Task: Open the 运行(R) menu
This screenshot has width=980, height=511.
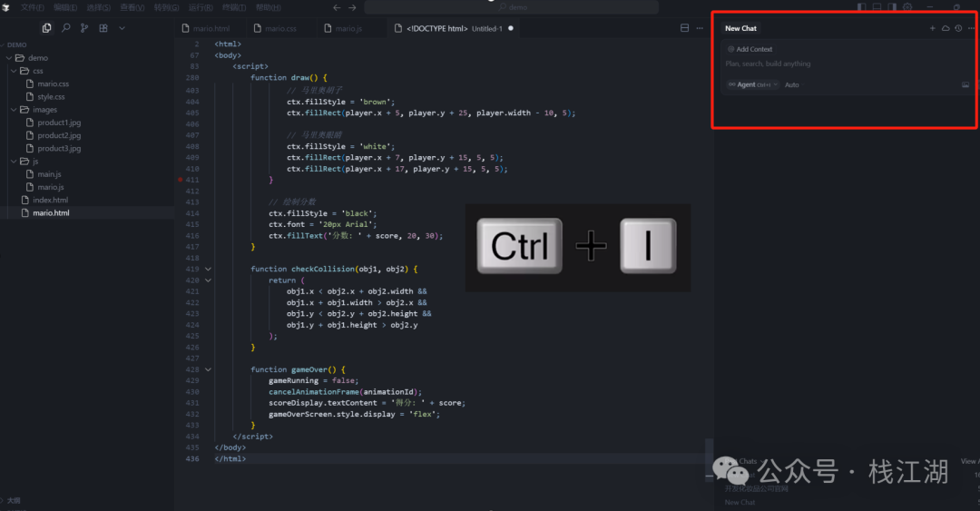Action: [x=201, y=7]
